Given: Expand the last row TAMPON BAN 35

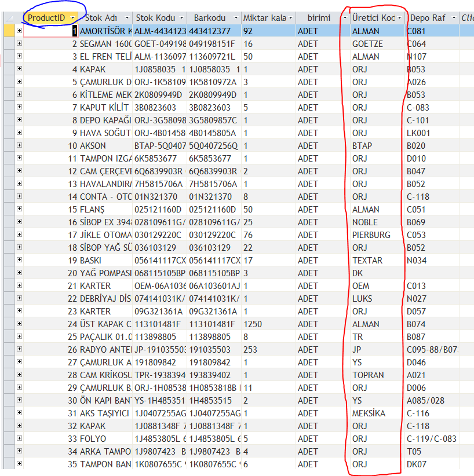Looking at the screenshot, I should tap(20, 464).
